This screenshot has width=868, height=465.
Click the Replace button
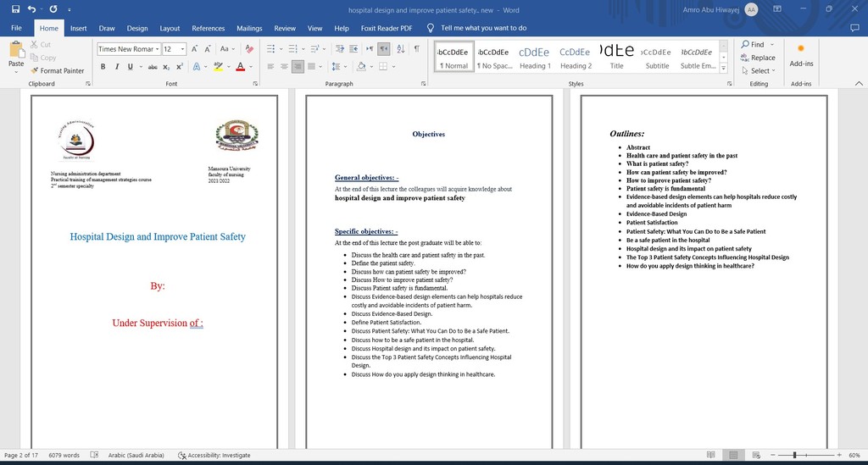(758, 58)
